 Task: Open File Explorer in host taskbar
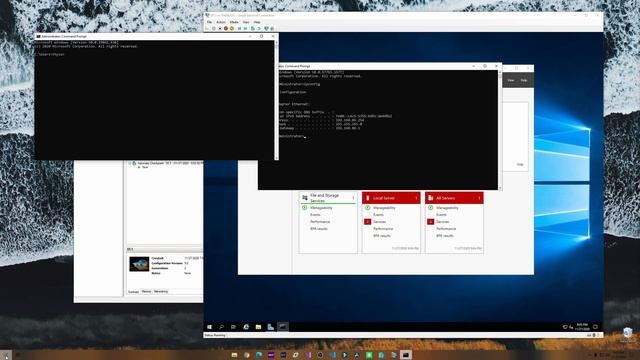coord(234,355)
